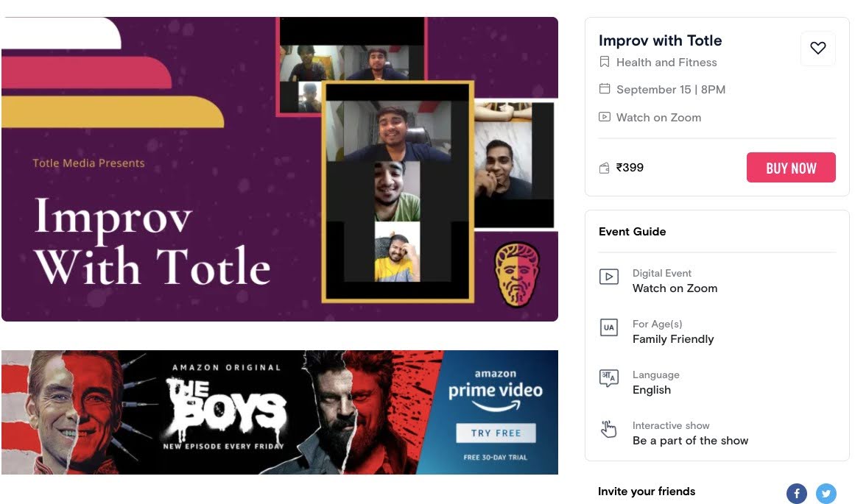Click the Interactive show hand icon

click(x=608, y=430)
